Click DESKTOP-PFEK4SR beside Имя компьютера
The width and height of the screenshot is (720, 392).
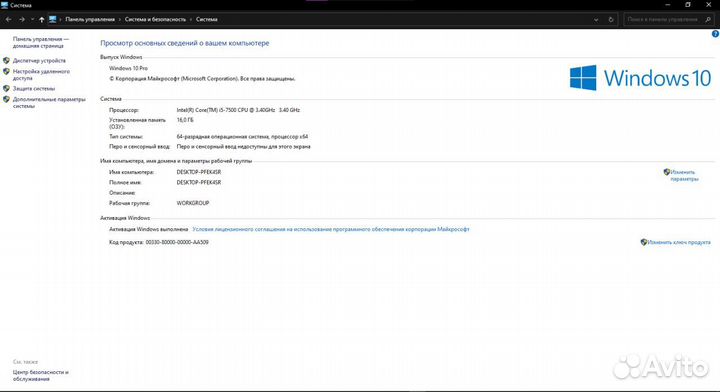click(199, 172)
